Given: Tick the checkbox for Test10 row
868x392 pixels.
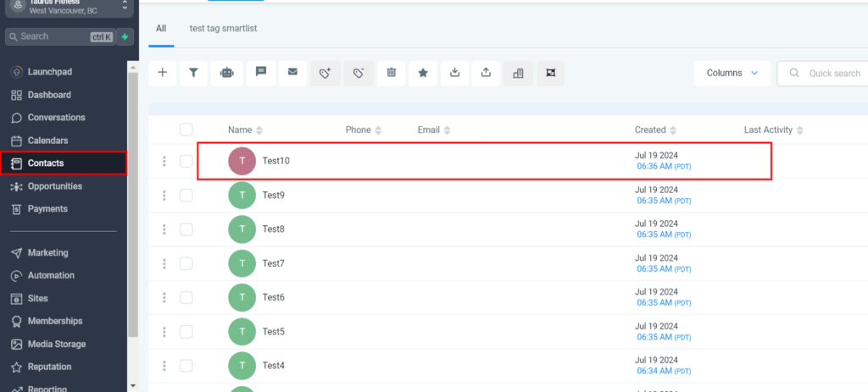Looking at the screenshot, I should coord(186,161).
